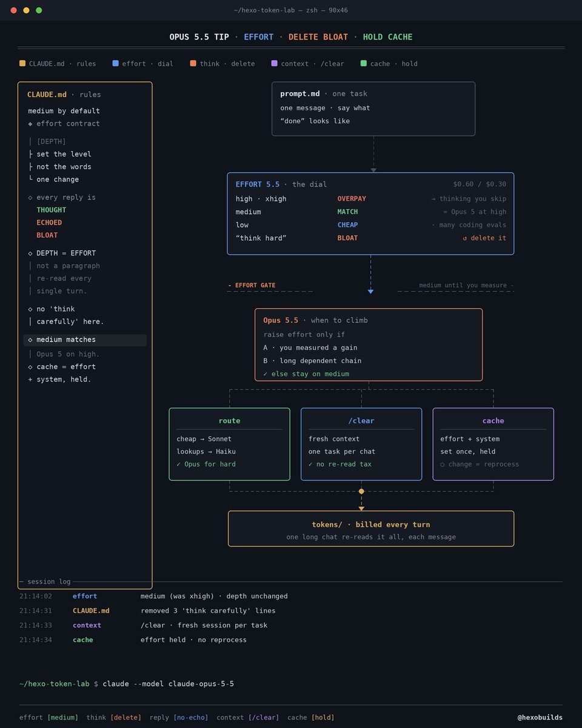Click the 'cheap → Sonnet' line
Viewport: 582px width, 728px height.
pos(204,439)
